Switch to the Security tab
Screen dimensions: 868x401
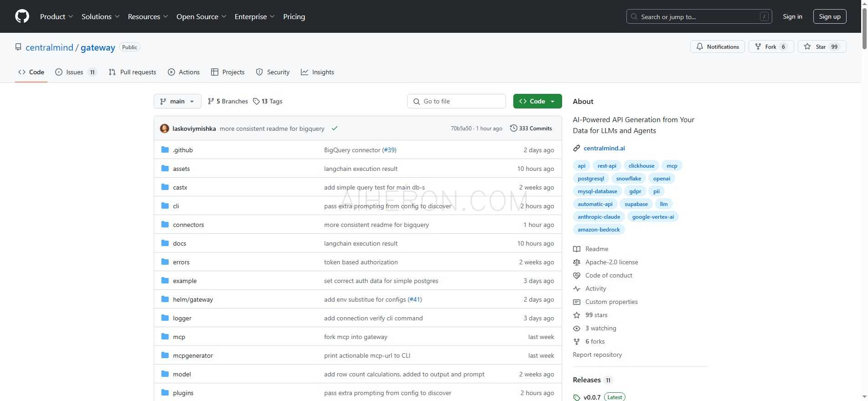pos(273,72)
